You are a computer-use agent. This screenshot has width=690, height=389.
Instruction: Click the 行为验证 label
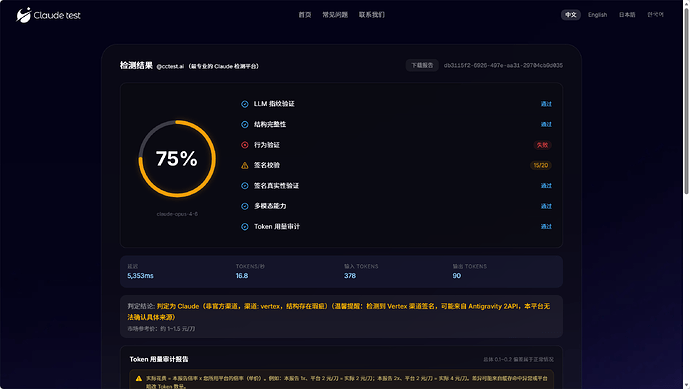coord(267,145)
